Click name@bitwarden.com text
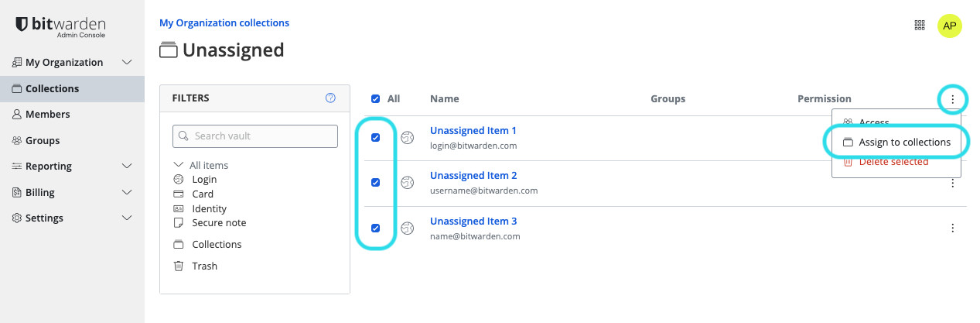 [475, 236]
